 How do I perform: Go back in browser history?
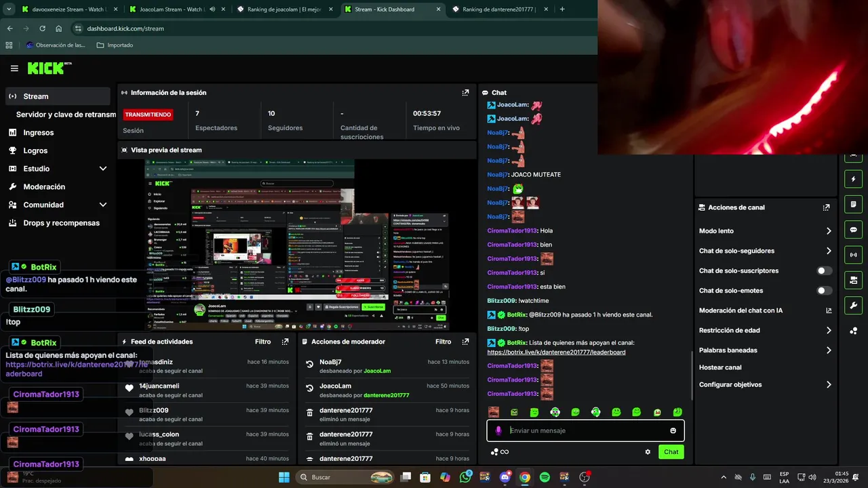[9, 28]
